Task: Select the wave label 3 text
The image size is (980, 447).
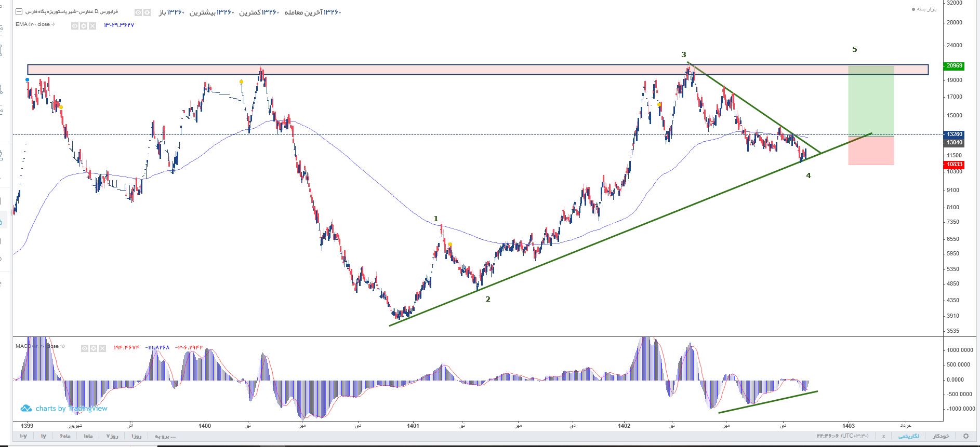Action: (x=684, y=55)
